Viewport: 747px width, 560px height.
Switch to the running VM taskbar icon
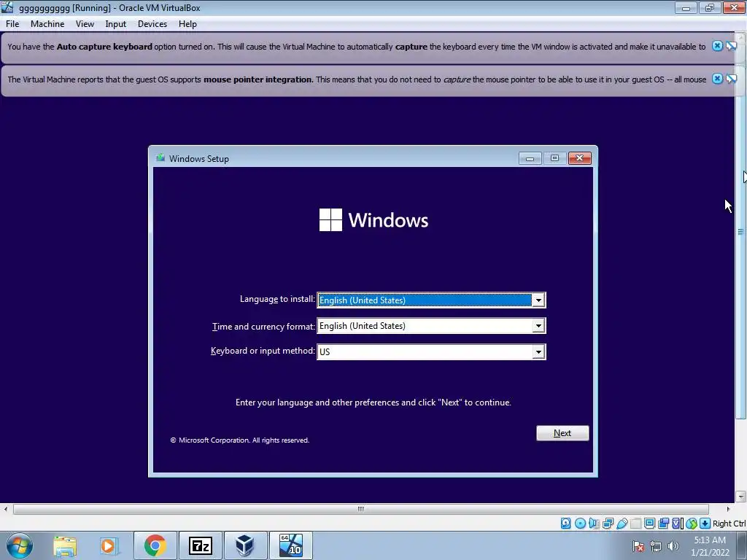[x=290, y=545]
